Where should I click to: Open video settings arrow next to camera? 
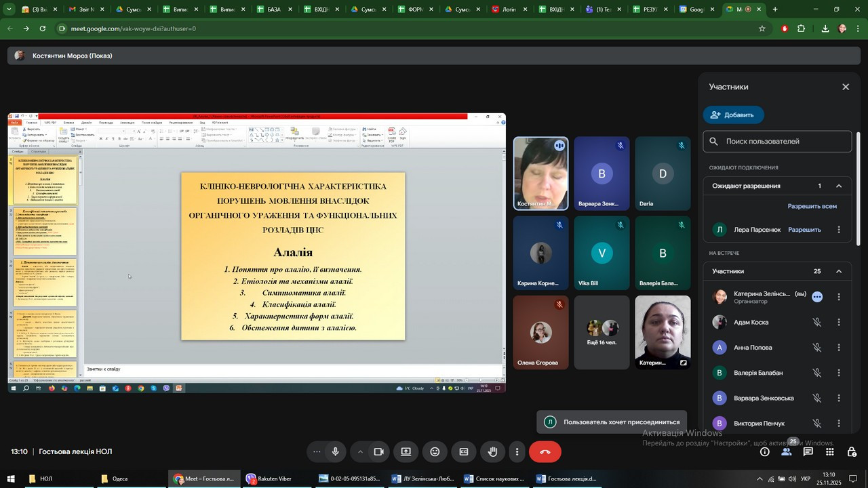click(x=360, y=452)
